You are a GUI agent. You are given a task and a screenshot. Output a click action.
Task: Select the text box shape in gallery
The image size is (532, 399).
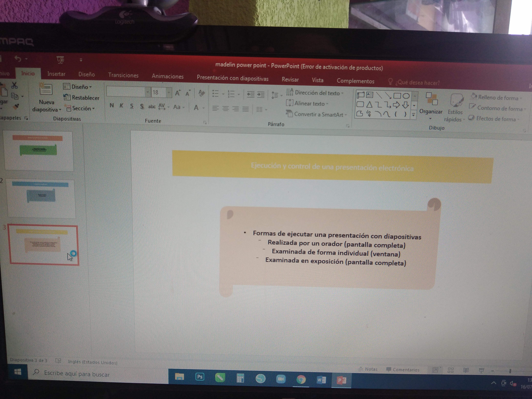370,95
